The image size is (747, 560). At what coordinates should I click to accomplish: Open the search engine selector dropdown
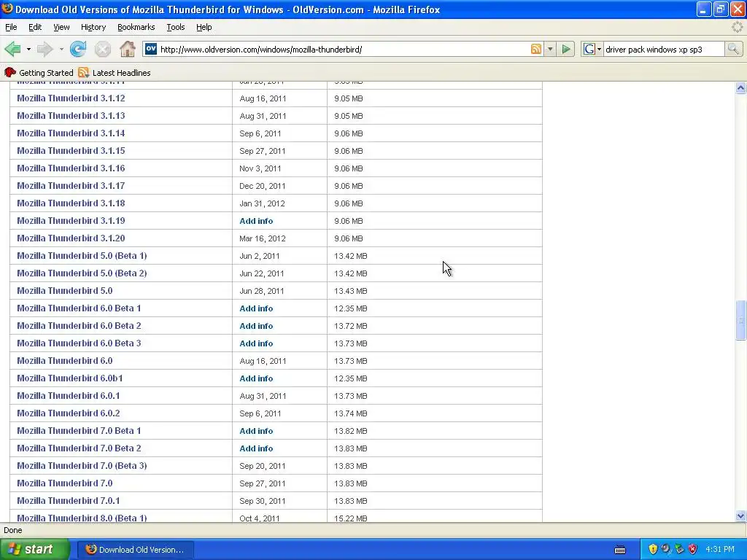coord(599,49)
